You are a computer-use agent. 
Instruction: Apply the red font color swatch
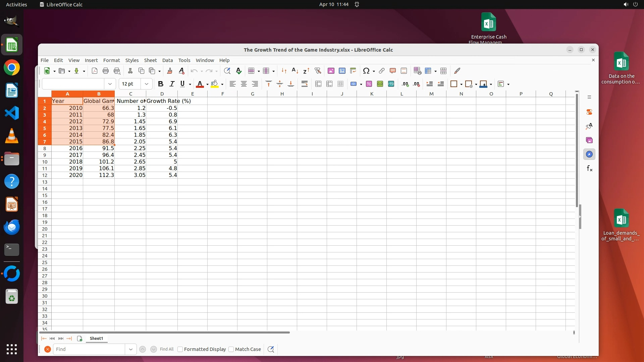pos(200,84)
